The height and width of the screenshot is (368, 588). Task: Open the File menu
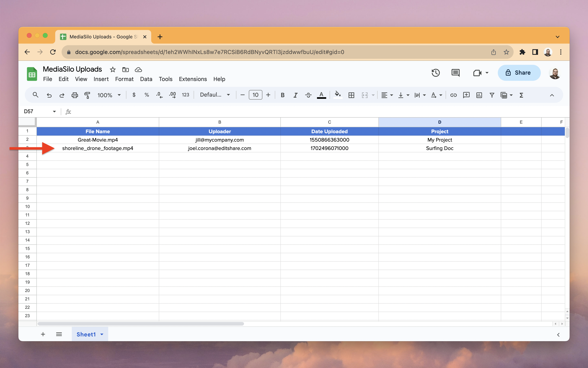click(x=47, y=79)
